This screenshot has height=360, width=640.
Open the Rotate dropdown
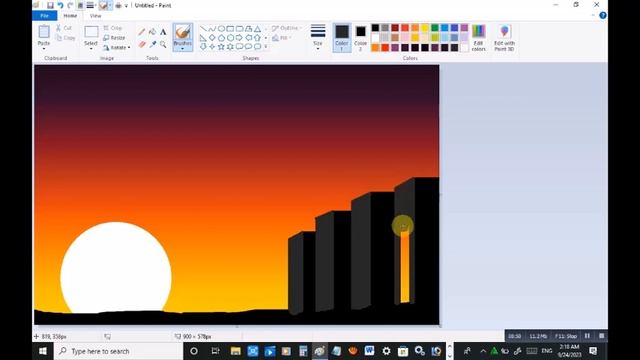(x=117, y=47)
